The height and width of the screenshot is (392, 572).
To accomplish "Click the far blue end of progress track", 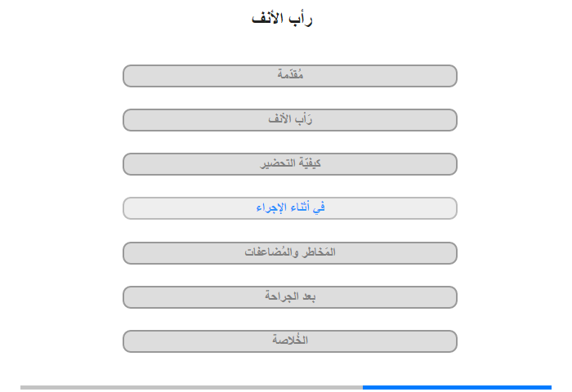I will (x=549, y=387).
